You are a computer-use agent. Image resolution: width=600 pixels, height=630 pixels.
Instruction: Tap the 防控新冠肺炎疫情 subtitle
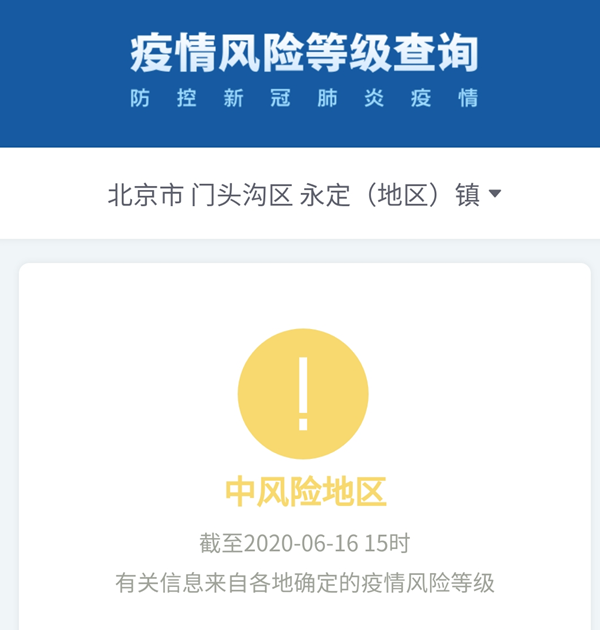coord(304,98)
